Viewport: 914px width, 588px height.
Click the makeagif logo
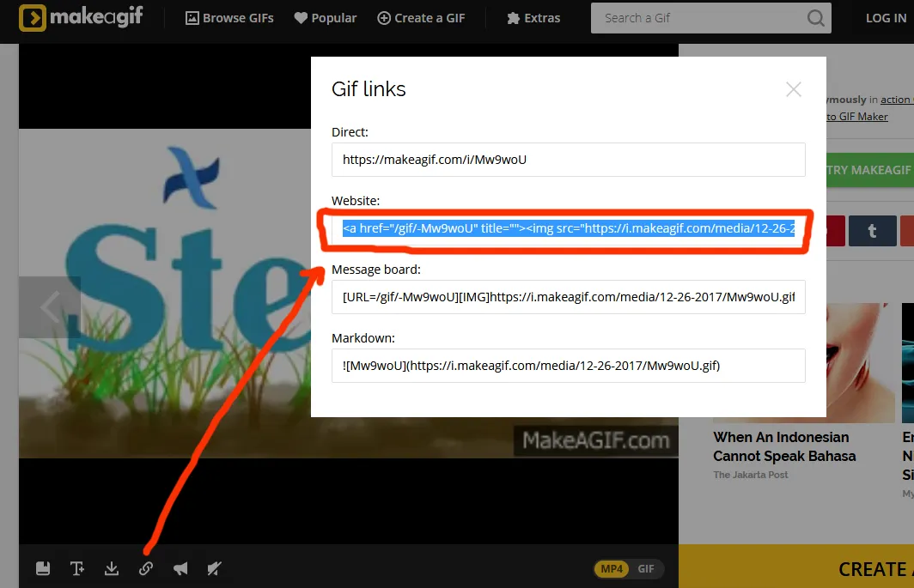click(81, 17)
